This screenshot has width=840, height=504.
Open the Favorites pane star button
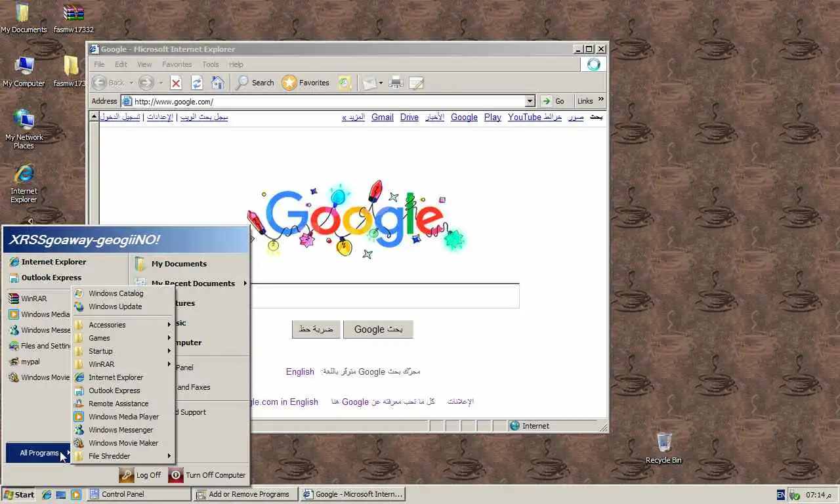[306, 83]
